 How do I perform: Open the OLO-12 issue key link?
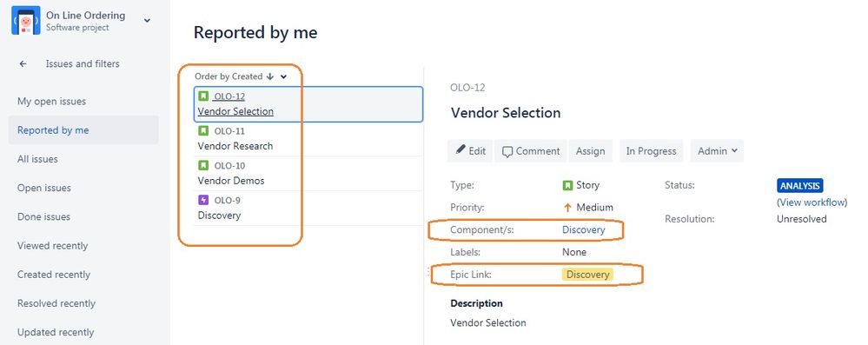(229, 96)
